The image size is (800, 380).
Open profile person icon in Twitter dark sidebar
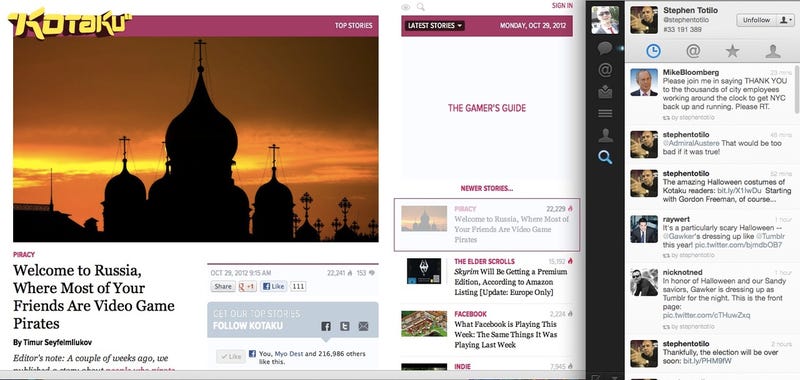click(x=605, y=135)
